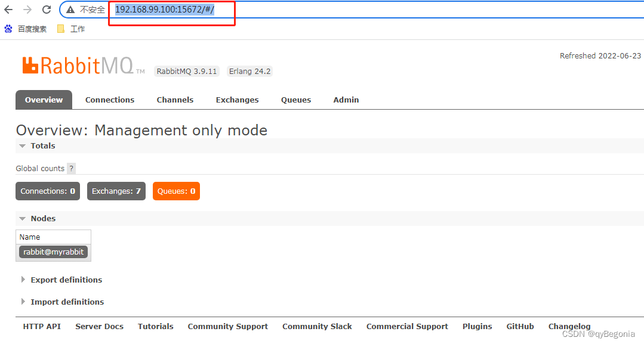644x344 pixels.
Task: Click the browser forward arrow
Action: [x=27, y=10]
